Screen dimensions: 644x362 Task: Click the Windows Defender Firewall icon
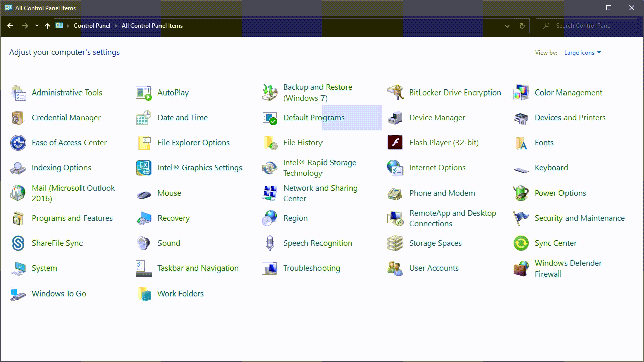tap(521, 268)
